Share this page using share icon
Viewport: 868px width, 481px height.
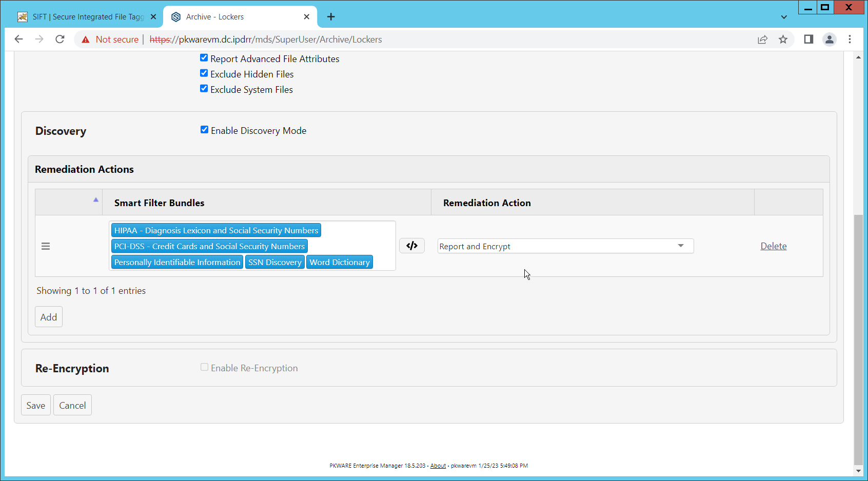click(x=763, y=39)
